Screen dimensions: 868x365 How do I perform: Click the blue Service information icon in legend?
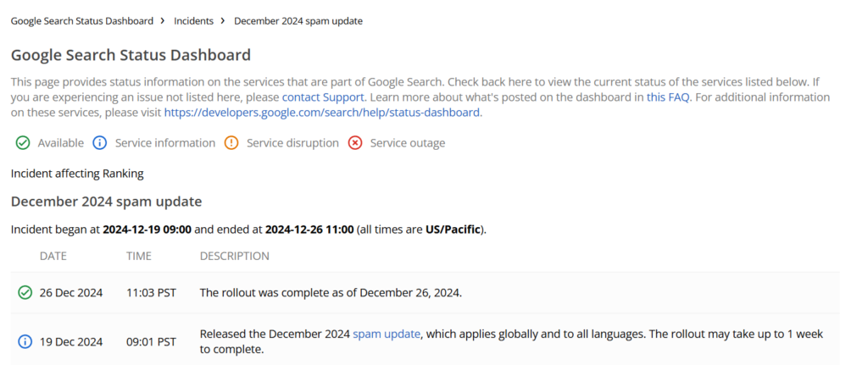coord(100,143)
